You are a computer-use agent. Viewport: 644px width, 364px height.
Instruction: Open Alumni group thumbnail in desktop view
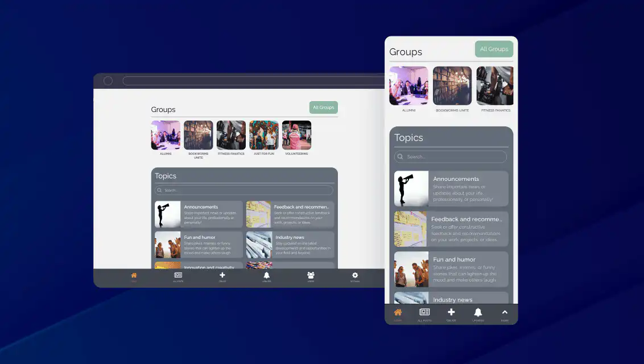tap(166, 135)
